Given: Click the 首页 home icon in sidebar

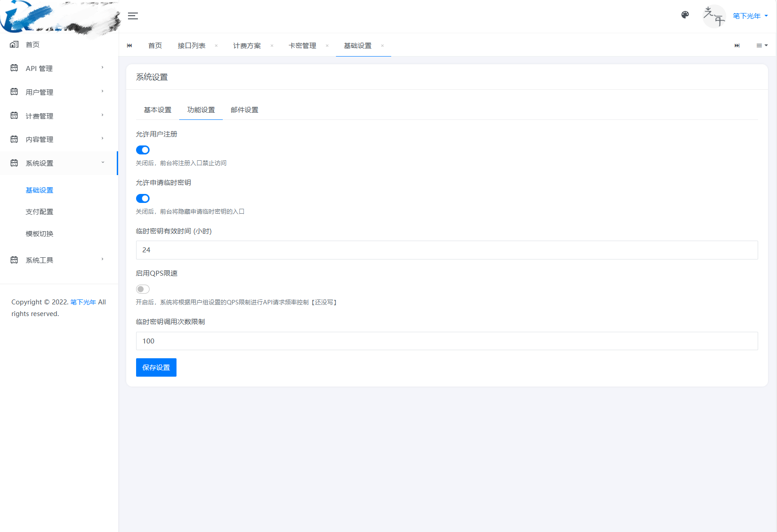Looking at the screenshot, I should pyautogui.click(x=14, y=44).
